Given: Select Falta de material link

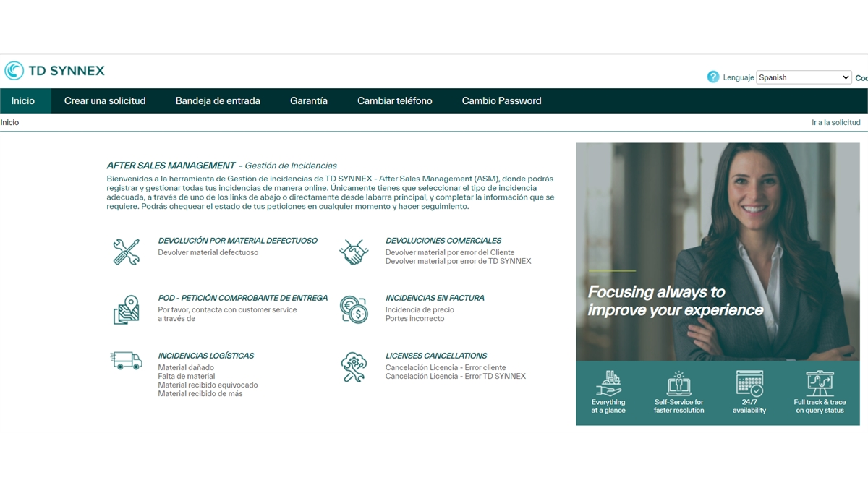Looking at the screenshot, I should click(187, 376).
